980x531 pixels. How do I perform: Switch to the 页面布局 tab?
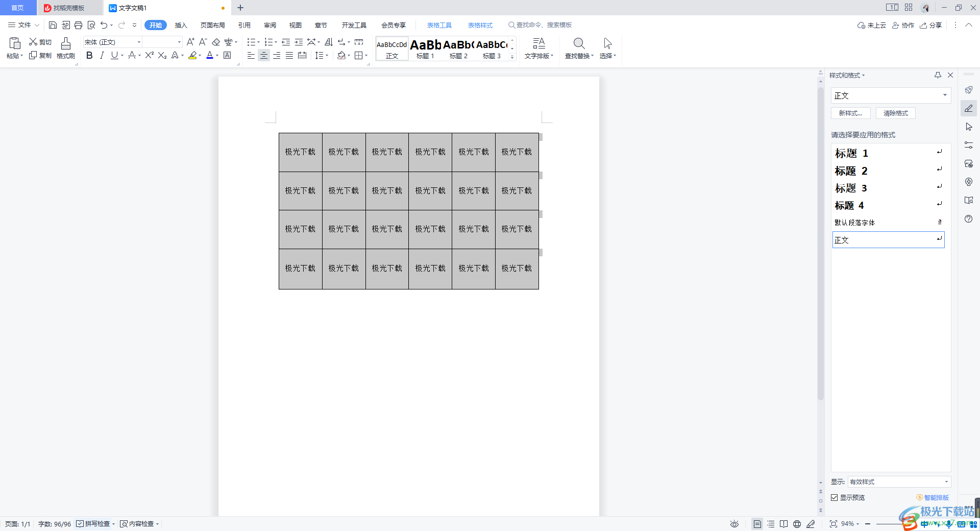[213, 25]
